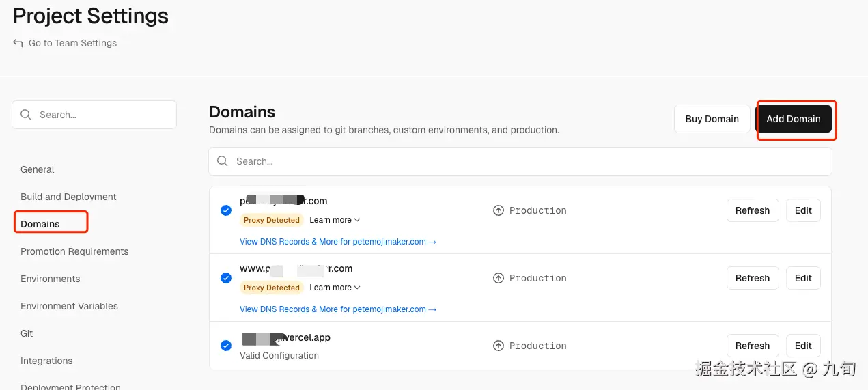Viewport: 868px width, 390px height.
Task: Open Environment Variables settings section
Action: point(69,306)
